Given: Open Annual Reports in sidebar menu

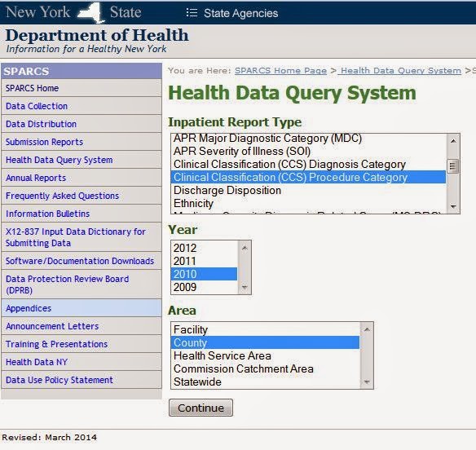Looking at the screenshot, I should pos(36,178).
